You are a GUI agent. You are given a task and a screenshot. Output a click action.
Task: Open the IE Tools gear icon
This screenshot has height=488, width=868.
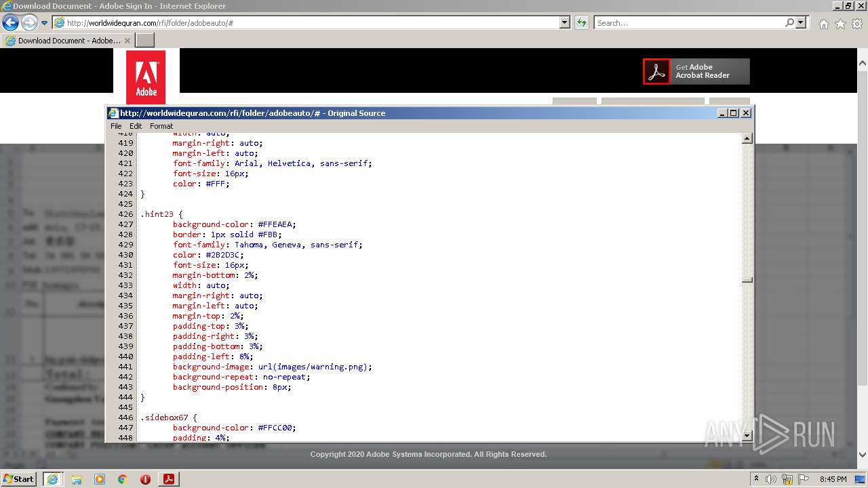pyautogui.click(x=857, y=24)
